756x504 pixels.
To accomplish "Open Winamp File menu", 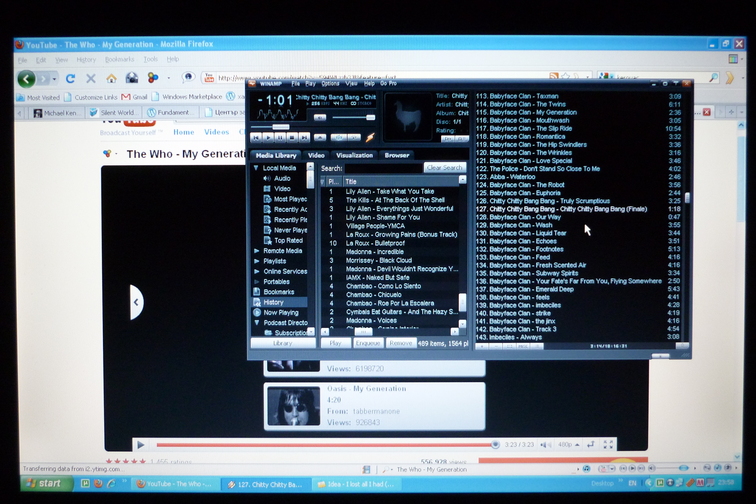I will tap(296, 83).
